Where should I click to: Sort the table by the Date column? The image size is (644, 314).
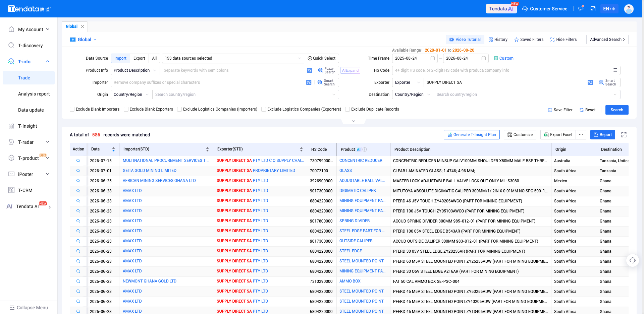(113, 149)
